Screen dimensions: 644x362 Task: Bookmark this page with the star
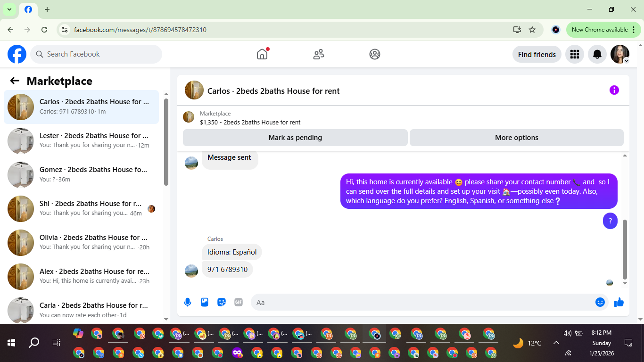[532, 30]
